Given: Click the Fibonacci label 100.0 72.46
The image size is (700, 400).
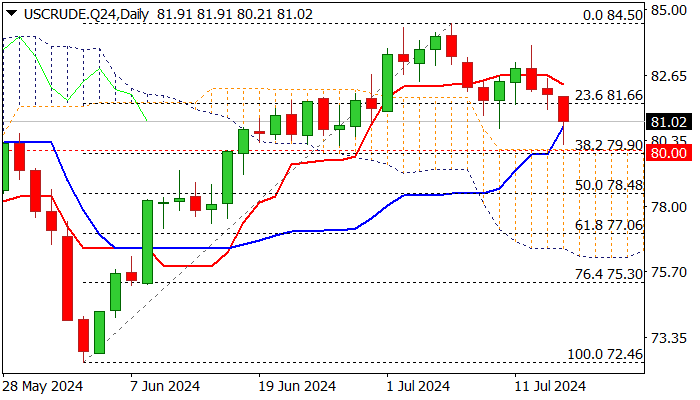Looking at the screenshot, I should coord(605,354).
